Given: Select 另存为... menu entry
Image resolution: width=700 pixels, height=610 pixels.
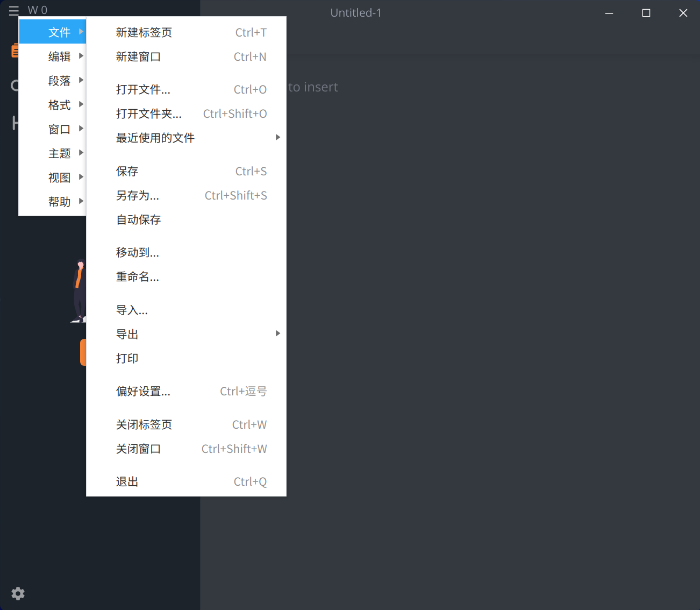Looking at the screenshot, I should pos(186,195).
